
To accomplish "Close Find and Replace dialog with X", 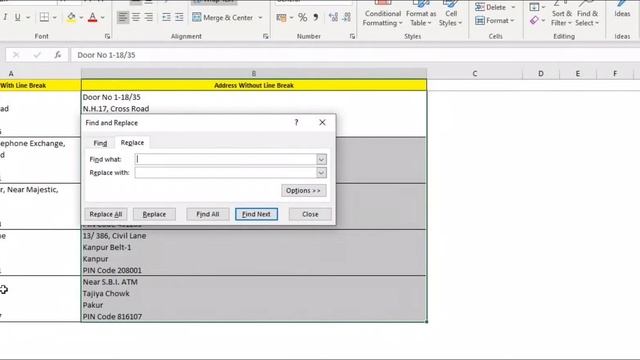I will (322, 122).
